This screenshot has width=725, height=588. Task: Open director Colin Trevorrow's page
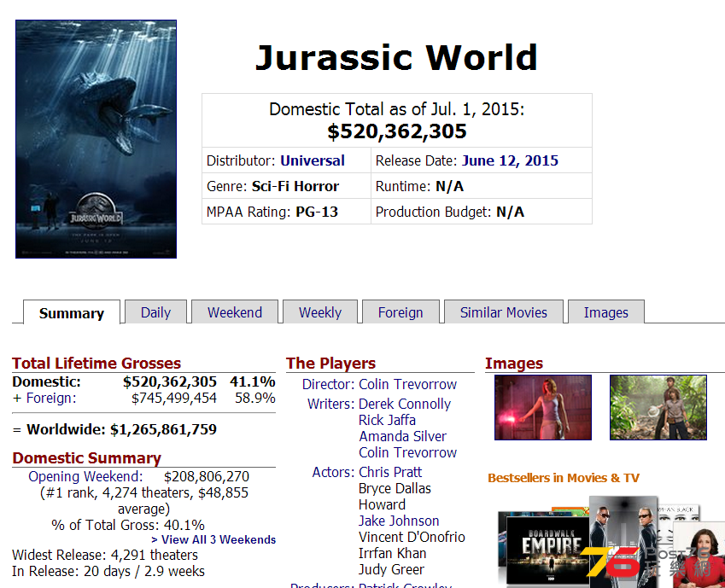tap(408, 384)
